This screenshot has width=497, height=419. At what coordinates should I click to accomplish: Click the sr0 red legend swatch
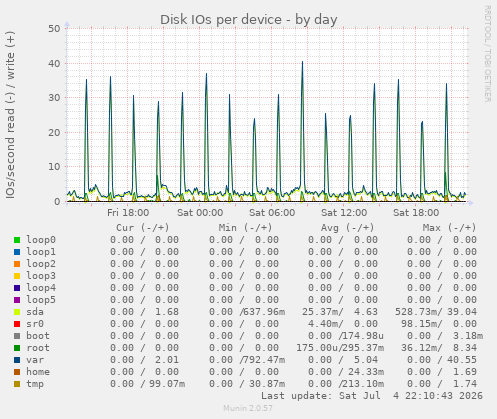point(17,324)
